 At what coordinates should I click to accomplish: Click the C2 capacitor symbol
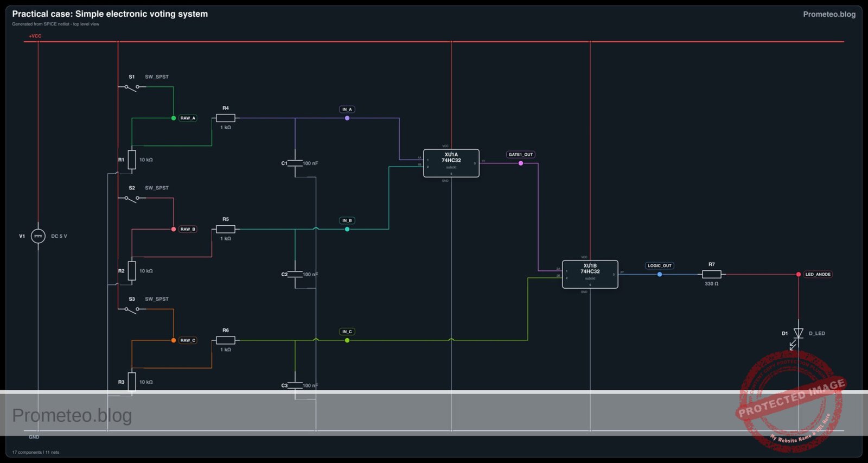(295, 274)
